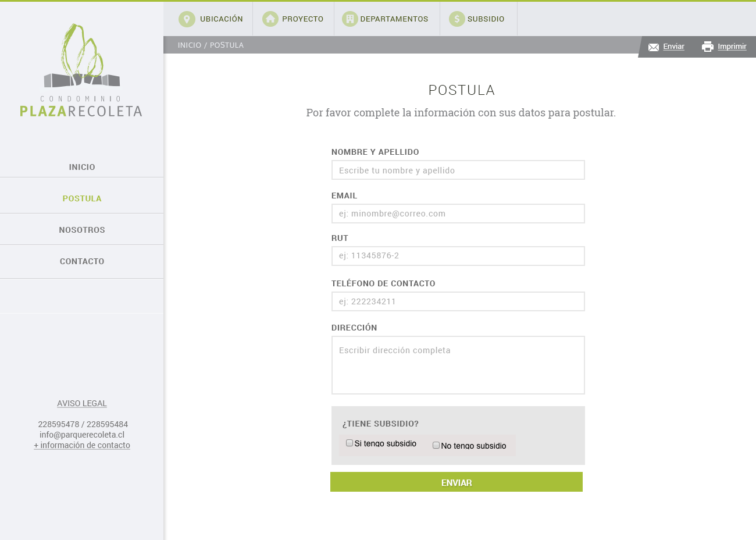Click the Proyecto house icon
This screenshot has height=540, width=756.
tap(270, 19)
